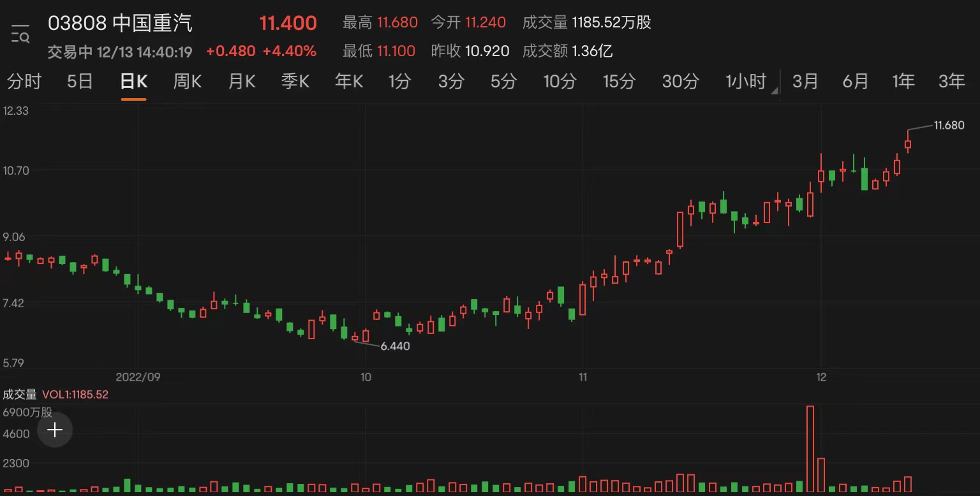
Task: Choose the 1分 interval tab
Action: [x=400, y=82]
